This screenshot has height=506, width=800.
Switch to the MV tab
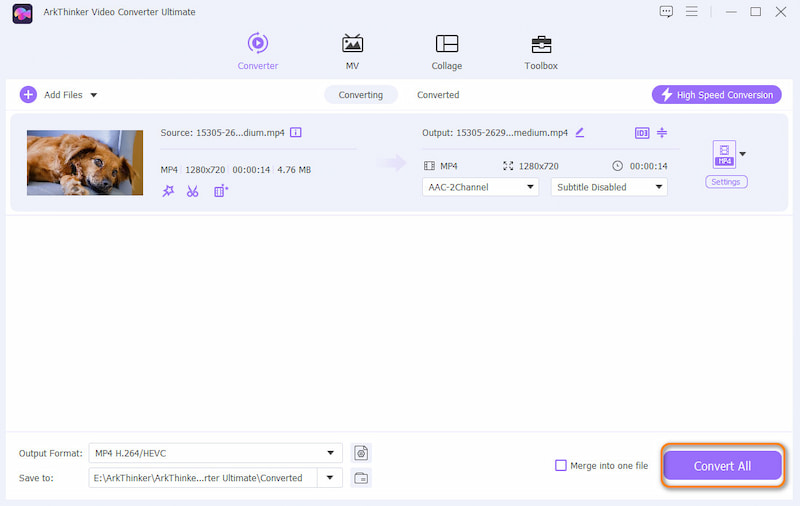coord(352,52)
